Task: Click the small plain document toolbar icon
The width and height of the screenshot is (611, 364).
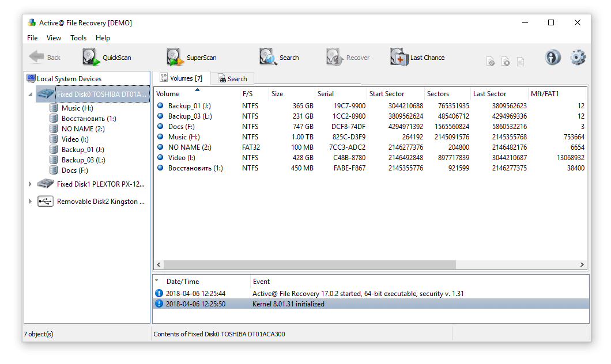Action: [x=520, y=61]
